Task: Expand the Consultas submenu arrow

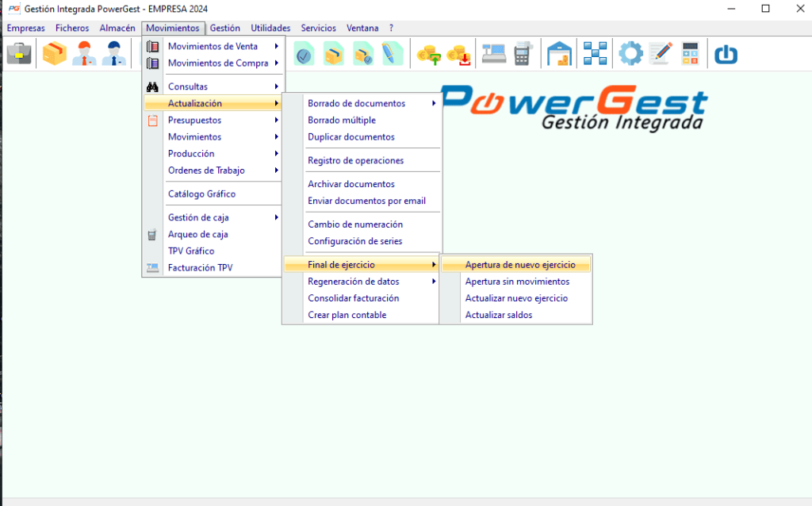Action: pyautogui.click(x=277, y=86)
